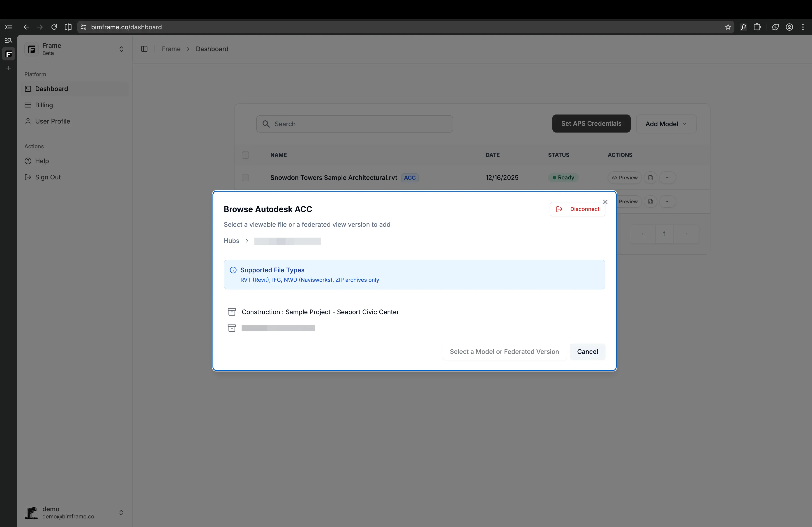Click Set APS Credentials

pos(591,123)
